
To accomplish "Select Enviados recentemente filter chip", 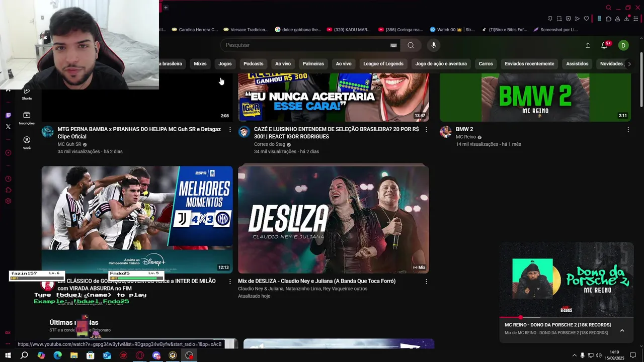I will pos(529,64).
